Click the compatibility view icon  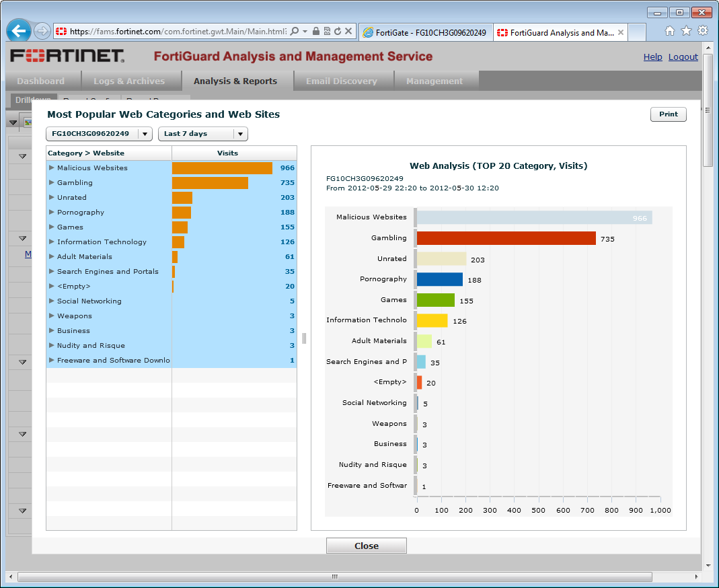pyautogui.click(x=327, y=31)
